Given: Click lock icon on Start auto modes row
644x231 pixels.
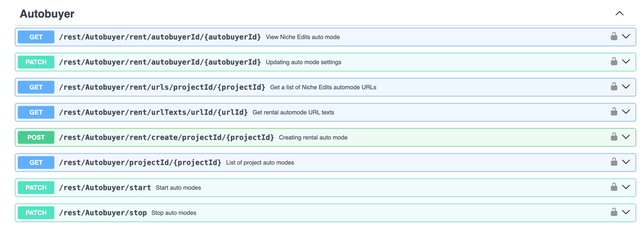Looking at the screenshot, I should (614, 187).
